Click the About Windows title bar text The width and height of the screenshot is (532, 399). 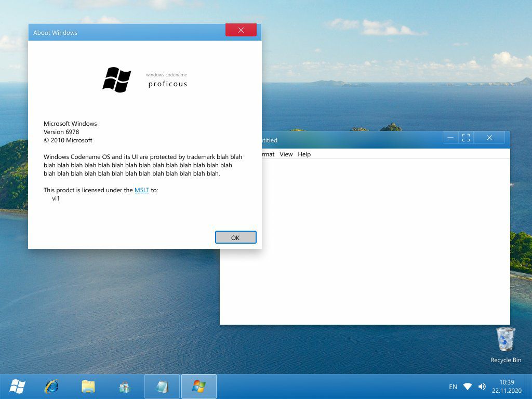click(x=55, y=33)
